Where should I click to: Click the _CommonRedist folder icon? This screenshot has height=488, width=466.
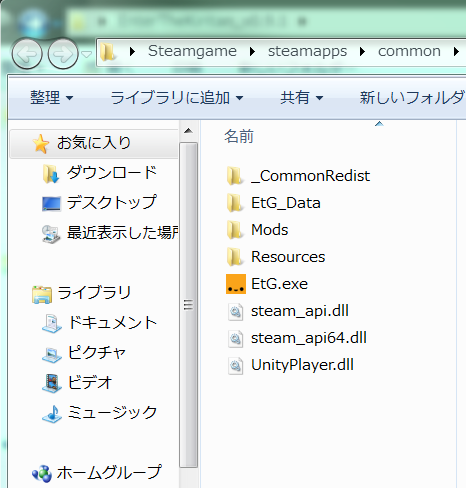[x=235, y=176]
